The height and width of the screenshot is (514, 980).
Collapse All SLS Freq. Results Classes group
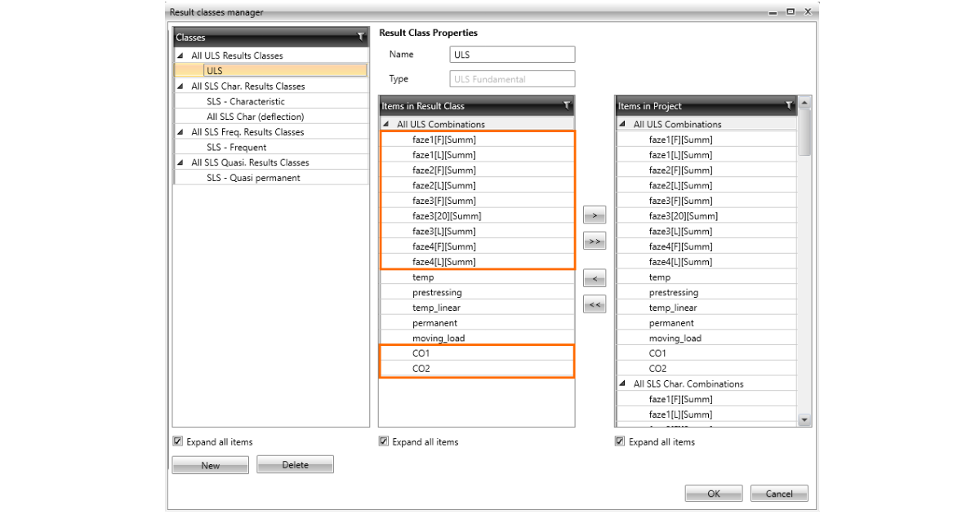[x=180, y=132]
